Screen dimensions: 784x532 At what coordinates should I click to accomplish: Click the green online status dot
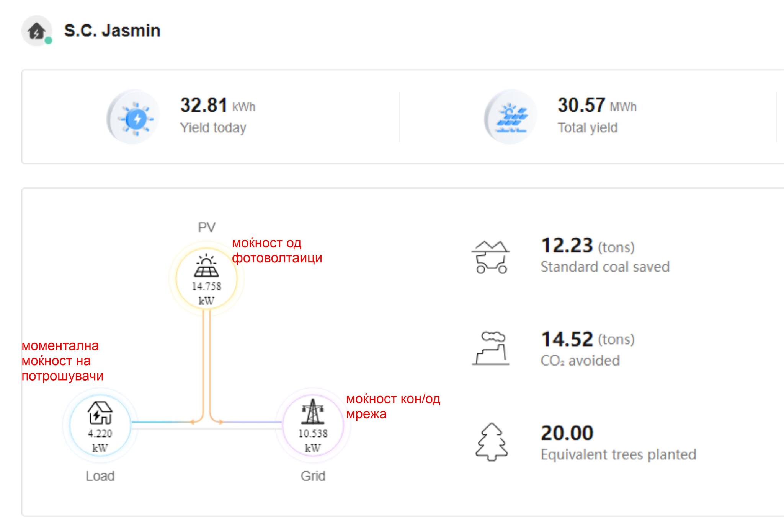click(48, 41)
